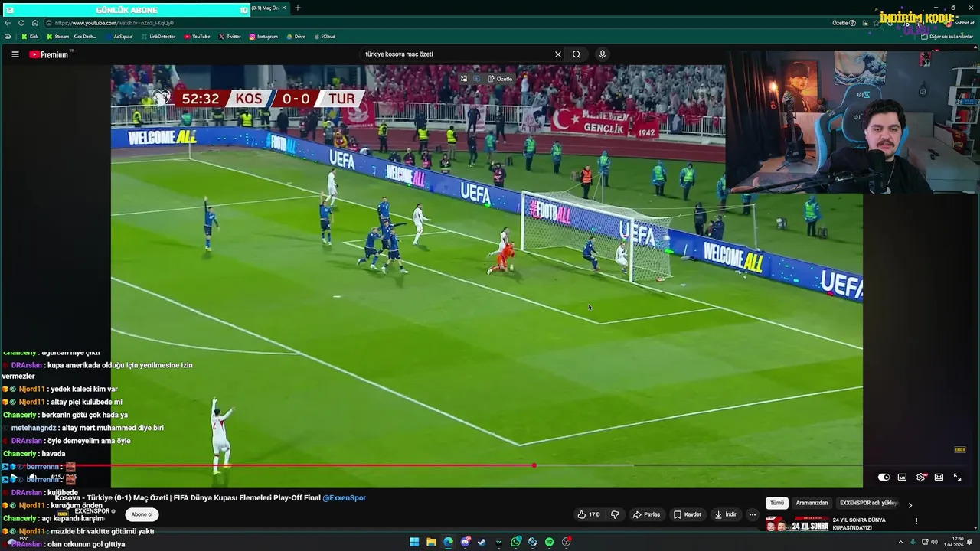Screen dimensions: 980x551
Task: Select the Tümü filter chip
Action: [777, 503]
